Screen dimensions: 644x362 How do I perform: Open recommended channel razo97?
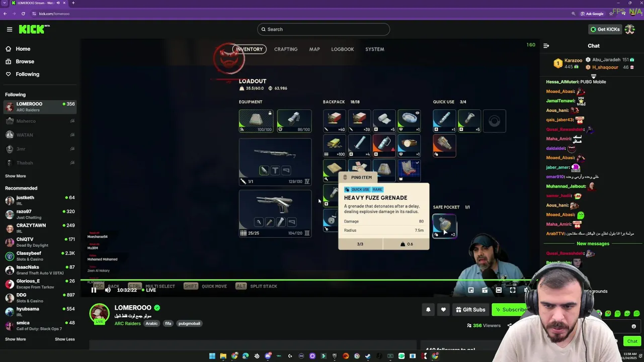[40, 214]
